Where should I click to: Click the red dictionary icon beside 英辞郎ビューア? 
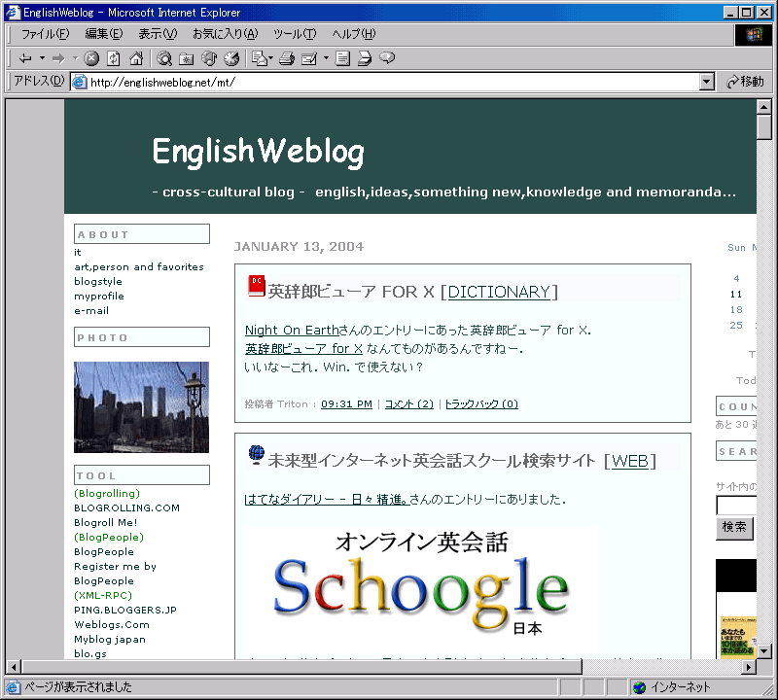(x=256, y=287)
